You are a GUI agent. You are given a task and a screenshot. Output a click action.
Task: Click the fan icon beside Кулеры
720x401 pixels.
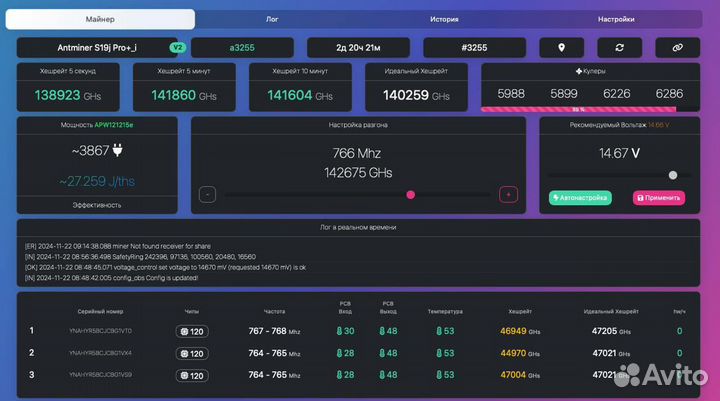click(x=578, y=72)
